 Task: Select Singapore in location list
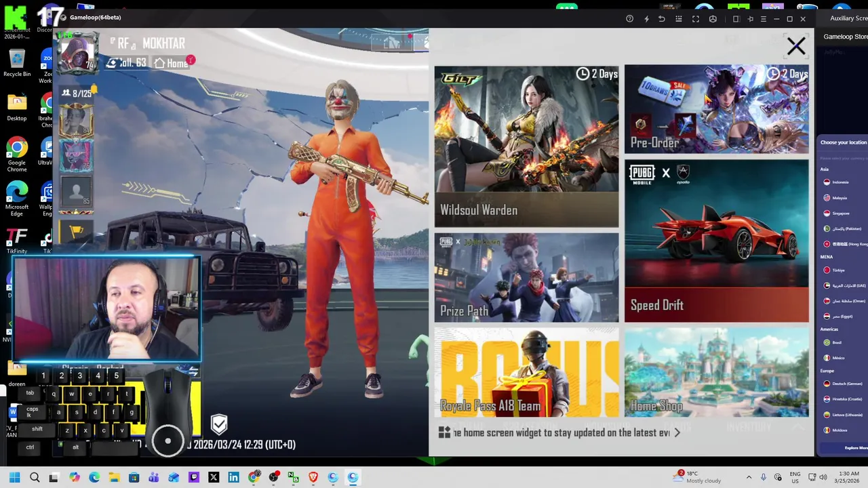coord(836,213)
